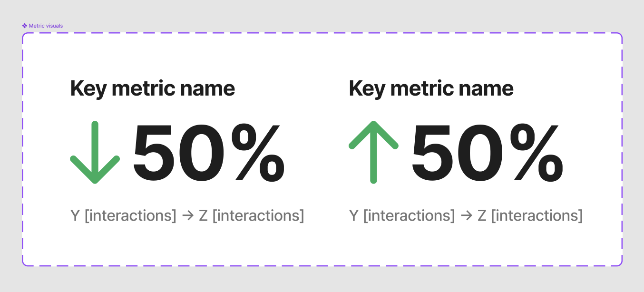The height and width of the screenshot is (292, 644).
Task: Click the component icon beside Metric visuals
Action: coord(25,26)
